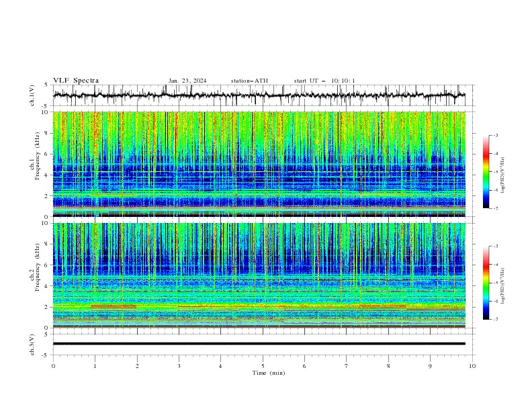
Task: Click the 'VLF Spectra' title text
Action: coord(76,81)
